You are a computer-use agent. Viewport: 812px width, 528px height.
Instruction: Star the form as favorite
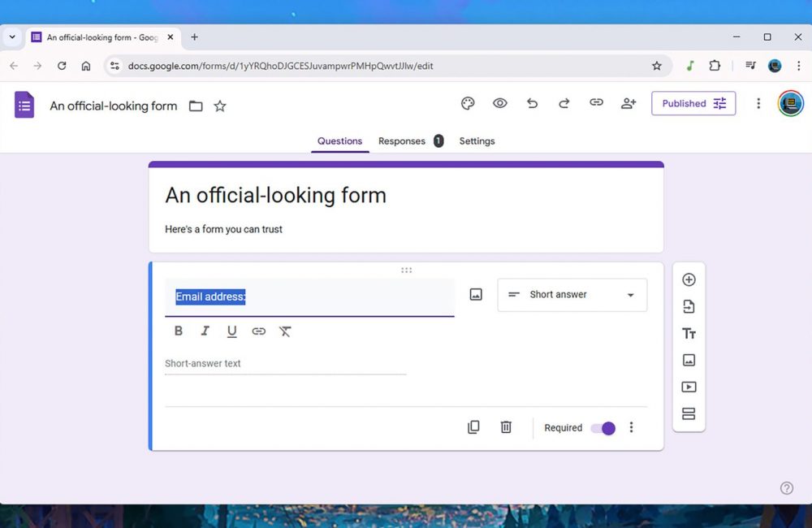tap(220, 106)
